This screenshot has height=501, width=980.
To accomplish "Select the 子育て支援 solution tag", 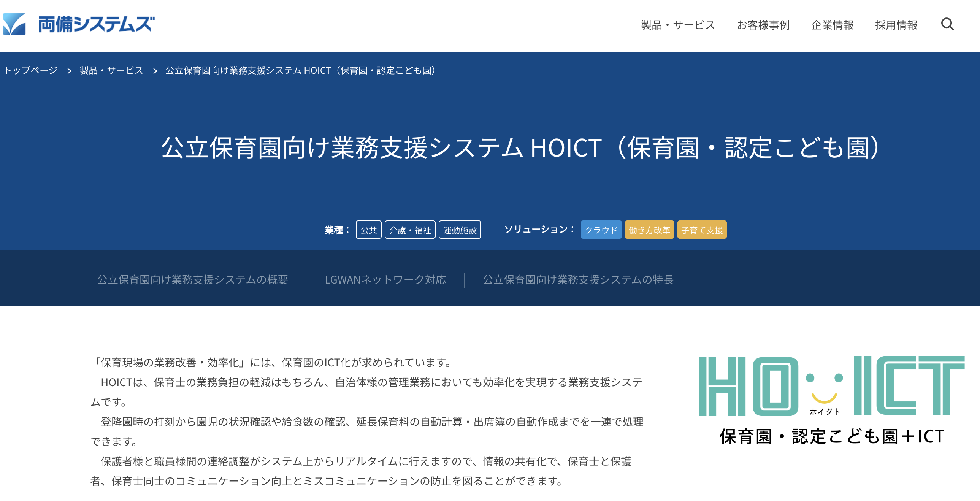I will (x=702, y=230).
